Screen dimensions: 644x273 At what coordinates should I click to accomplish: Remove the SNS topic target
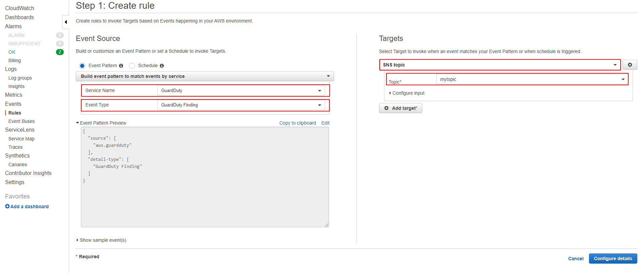pyautogui.click(x=630, y=65)
